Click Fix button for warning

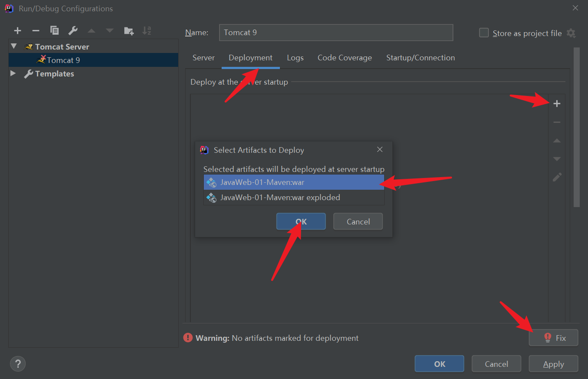point(553,338)
